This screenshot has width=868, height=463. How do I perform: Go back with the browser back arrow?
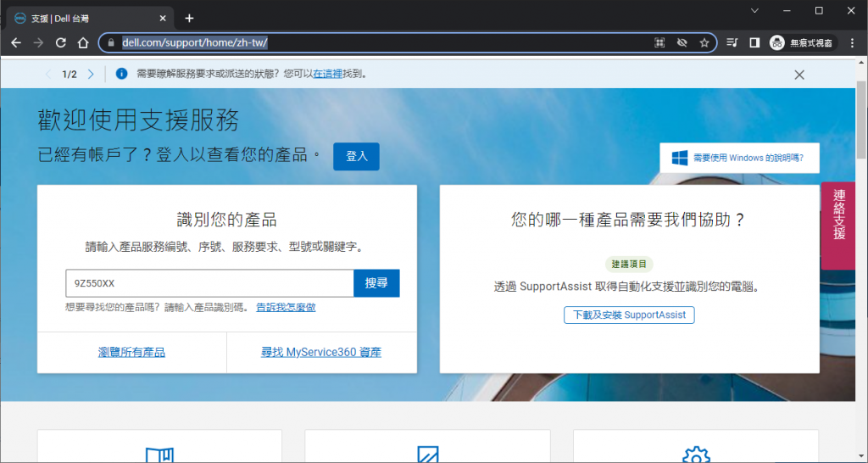16,42
